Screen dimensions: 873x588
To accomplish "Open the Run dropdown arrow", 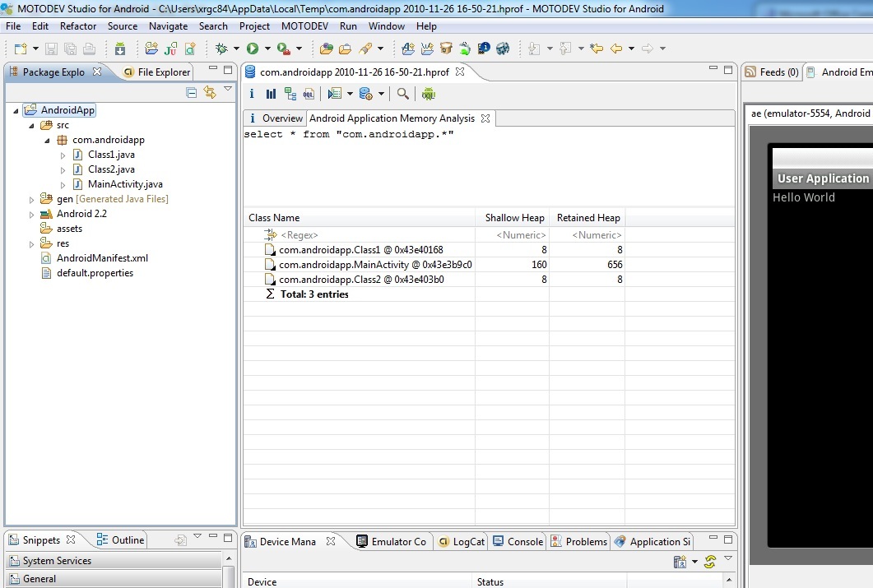I will [x=267, y=49].
